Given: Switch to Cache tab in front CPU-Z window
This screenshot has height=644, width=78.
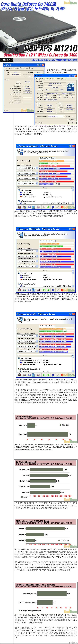Looking at the screenshot, I should tap(42, 79).
